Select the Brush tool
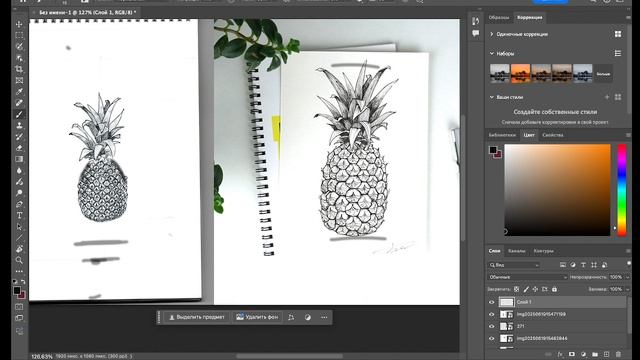Viewport: 640px width, 360px height. click(x=19, y=114)
